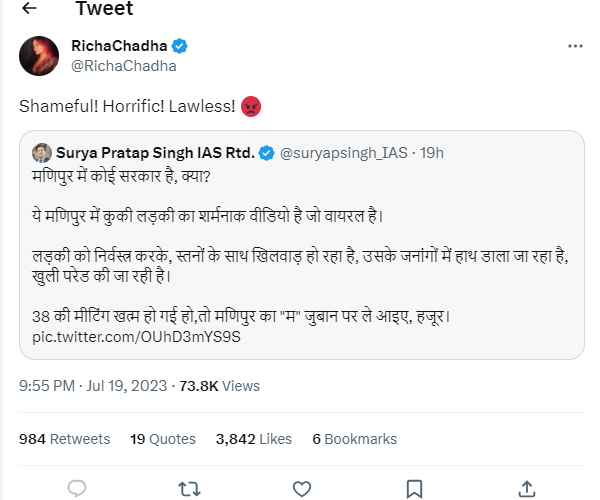The height and width of the screenshot is (500, 600).
Task: Open the RichaChadha display name link
Action: click(x=118, y=47)
